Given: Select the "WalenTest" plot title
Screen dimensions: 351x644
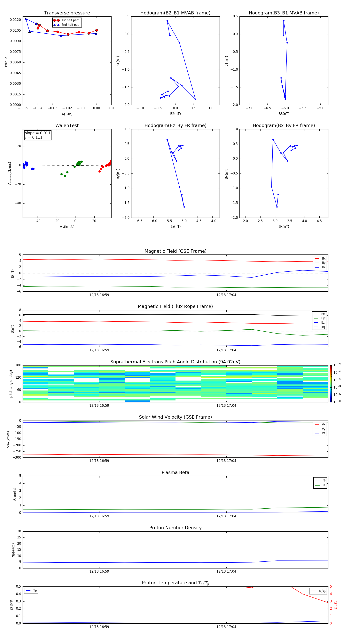Looking at the screenshot, I should click(x=67, y=125).
